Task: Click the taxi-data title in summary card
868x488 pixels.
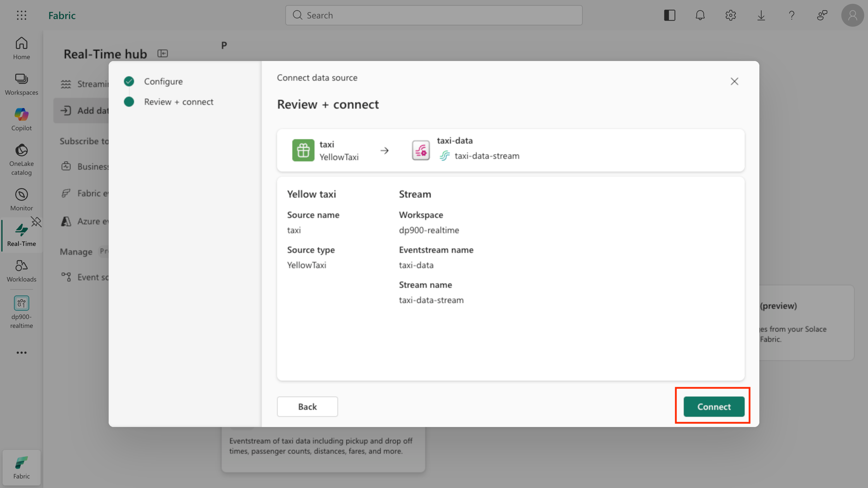Action: pos(455,140)
